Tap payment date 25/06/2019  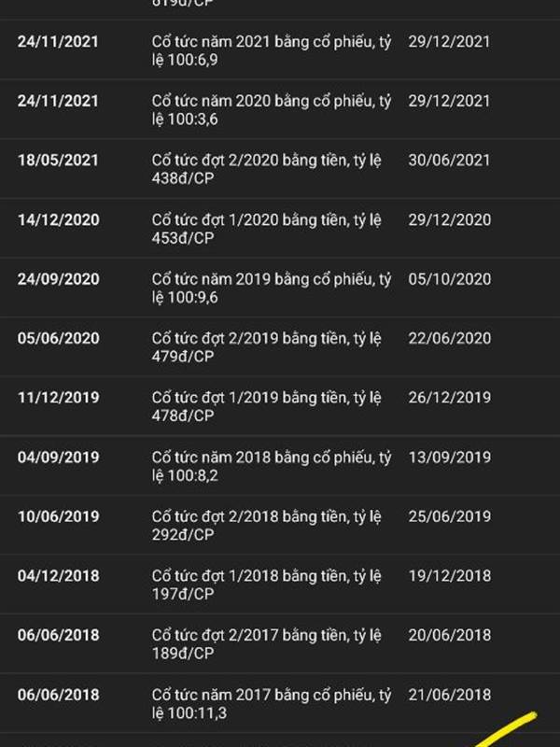pos(449,516)
